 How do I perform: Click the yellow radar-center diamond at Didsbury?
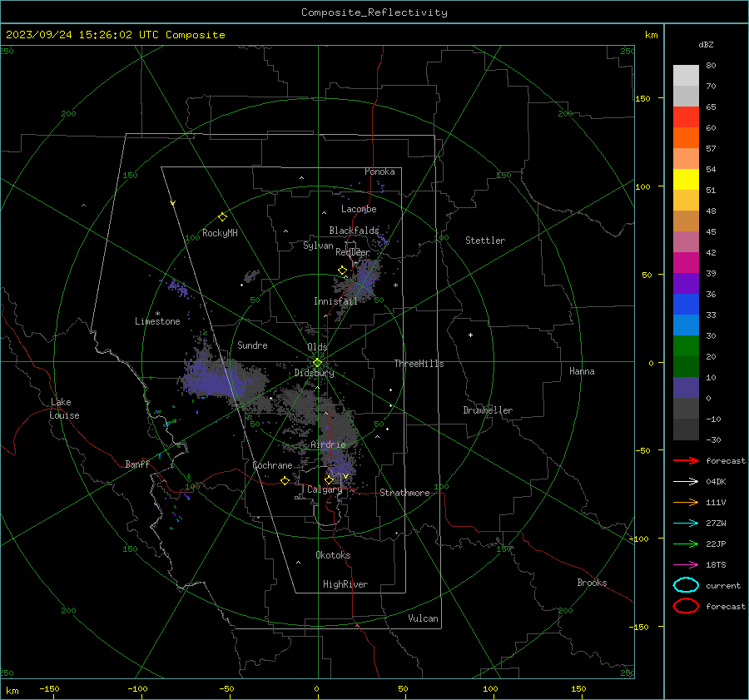tap(318, 363)
